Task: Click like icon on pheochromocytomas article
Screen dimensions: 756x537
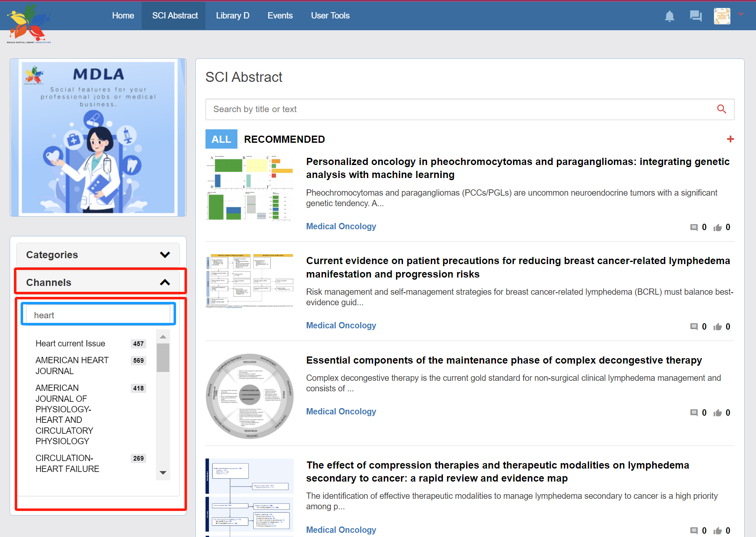Action: pyautogui.click(x=717, y=228)
